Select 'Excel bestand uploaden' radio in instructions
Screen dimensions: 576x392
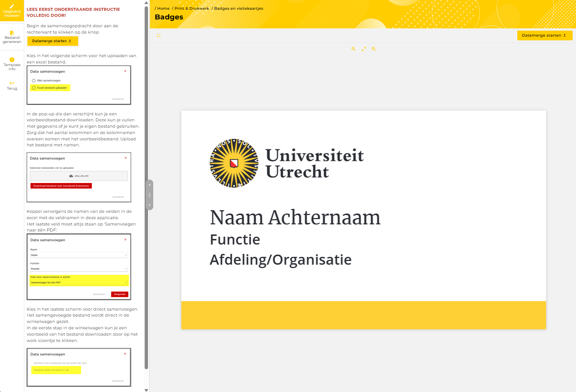(34, 88)
